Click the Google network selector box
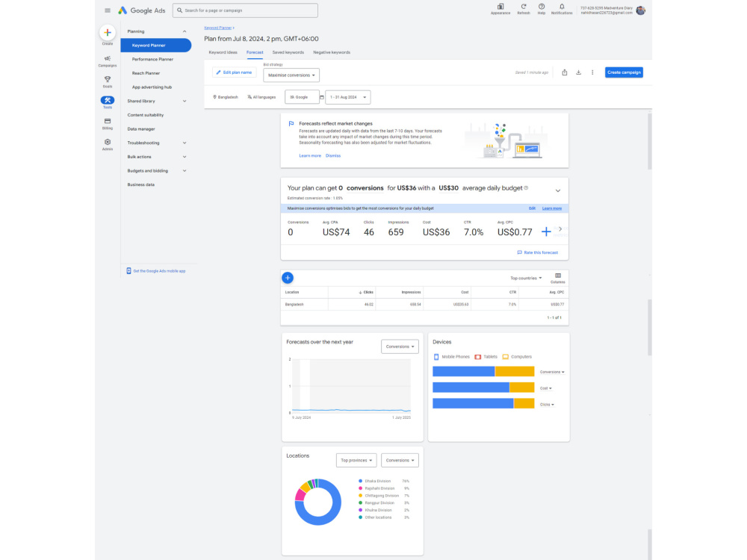The width and height of the screenshot is (747, 560). [302, 97]
